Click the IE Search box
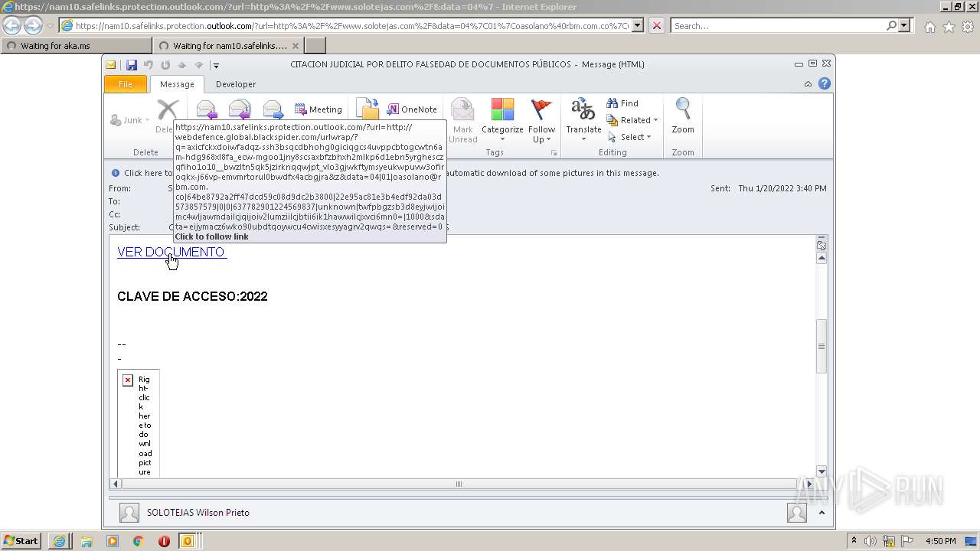The image size is (980, 551). click(779, 25)
